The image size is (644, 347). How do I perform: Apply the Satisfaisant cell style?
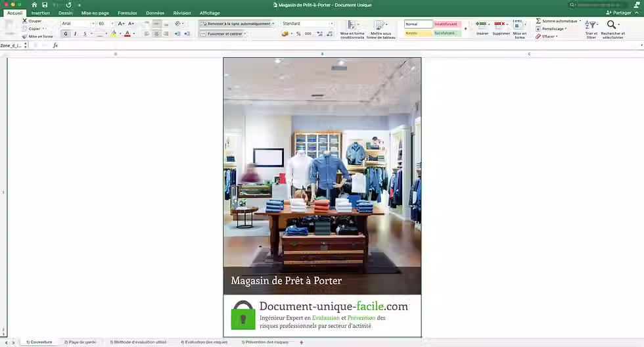[448, 34]
